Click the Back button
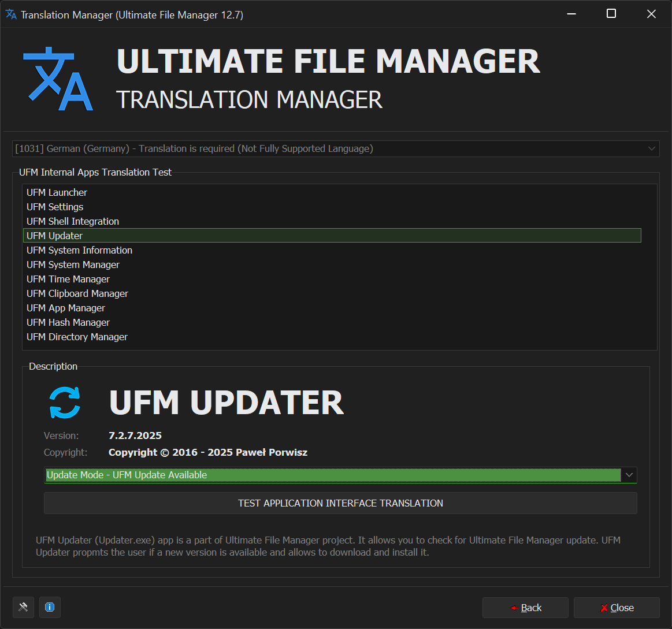Viewport: 672px width, 629px height. (x=525, y=608)
